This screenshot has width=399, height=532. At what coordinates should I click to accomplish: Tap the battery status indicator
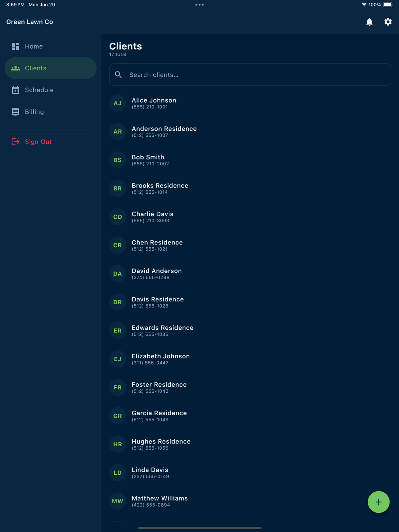(388, 5)
